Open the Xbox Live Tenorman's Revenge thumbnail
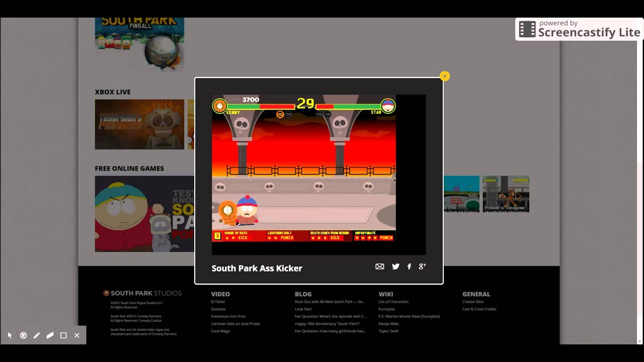 139,124
